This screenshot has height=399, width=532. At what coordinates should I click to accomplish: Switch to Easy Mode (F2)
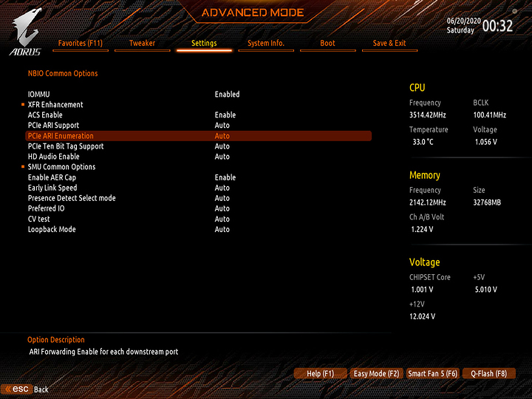[x=376, y=374]
